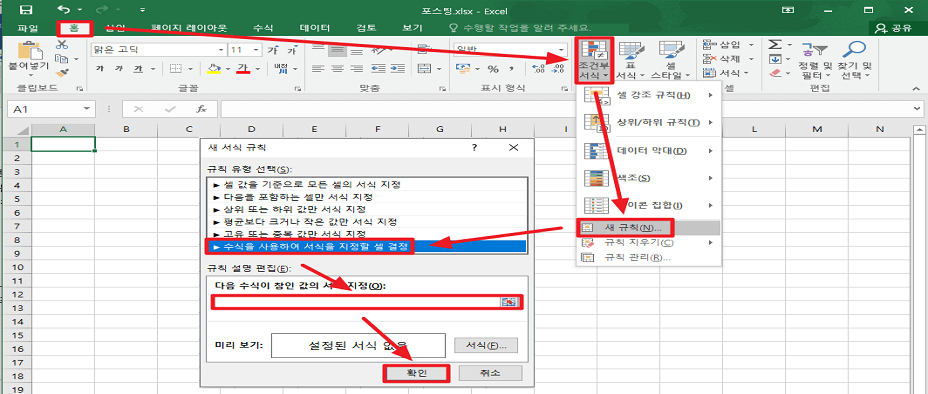Open Highlight Cells Rules (셀 강조 규칙) submenu
928x394 pixels.
[x=649, y=95]
